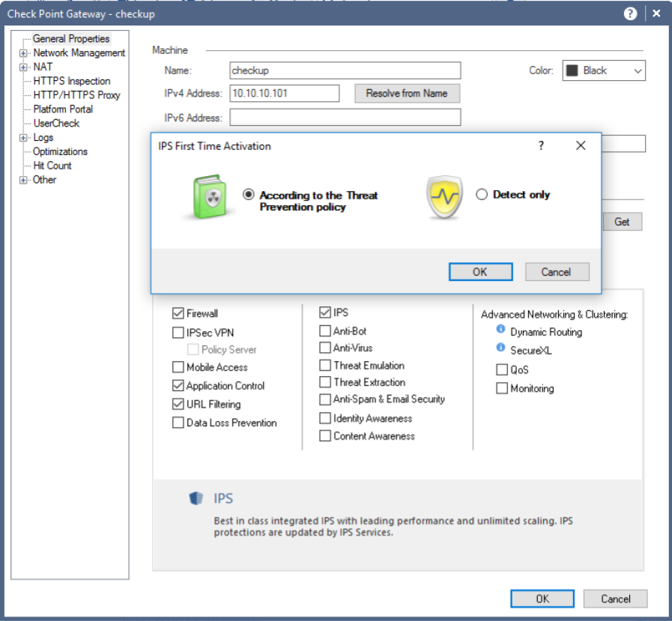Click the Dynamic Routing info icon
The width and height of the screenshot is (672, 621).
[500, 329]
